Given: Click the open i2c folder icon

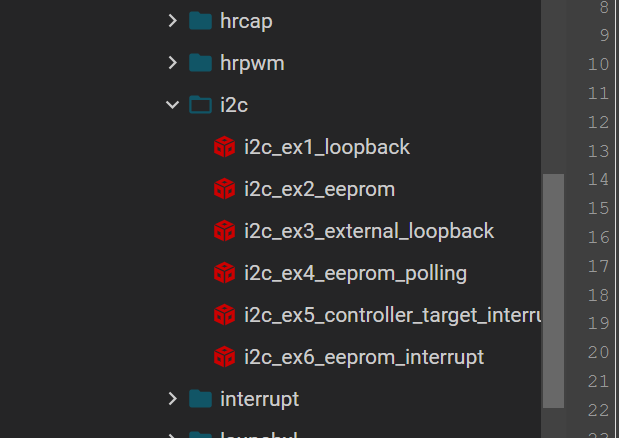Looking at the screenshot, I should [x=201, y=105].
